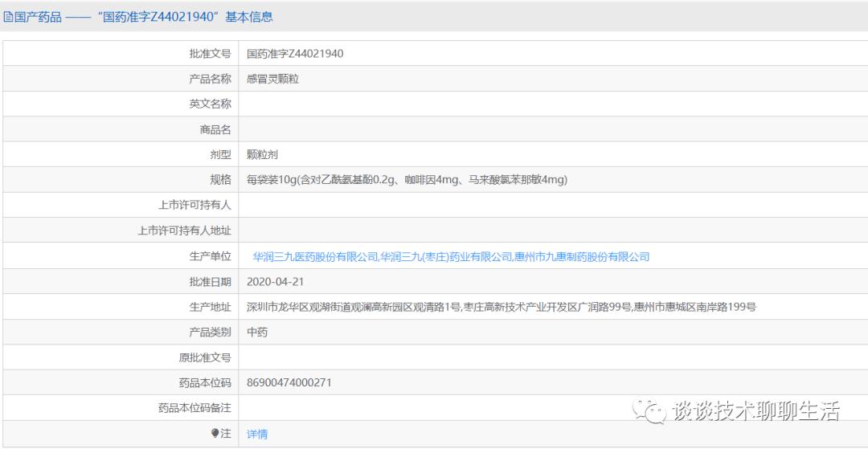Image resolution: width=868 pixels, height=449 pixels.
Task: Click the 产品名称 row label
Action: tap(210, 79)
